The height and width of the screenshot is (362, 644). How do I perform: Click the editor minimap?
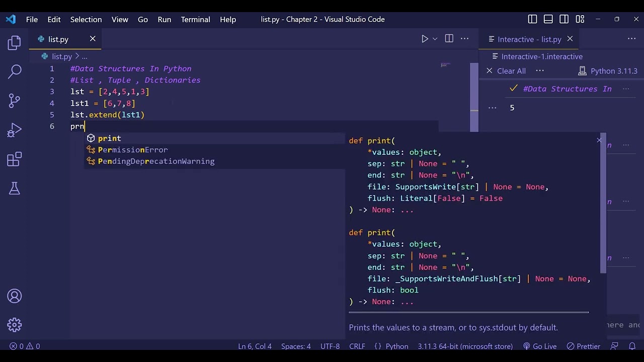click(445, 65)
